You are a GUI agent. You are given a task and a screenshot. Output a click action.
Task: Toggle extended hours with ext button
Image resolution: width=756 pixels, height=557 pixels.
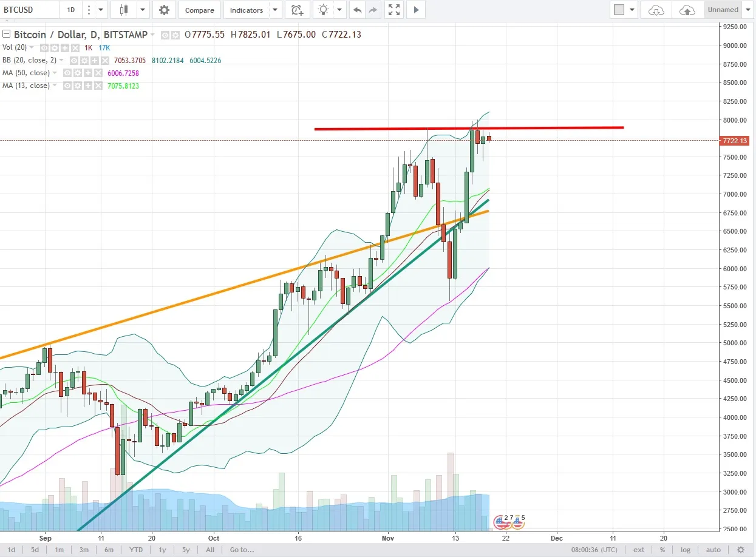click(x=639, y=550)
